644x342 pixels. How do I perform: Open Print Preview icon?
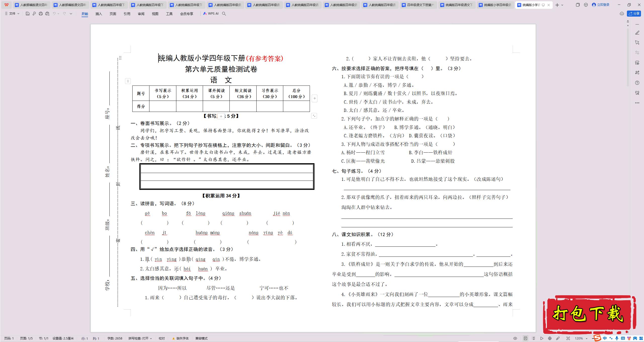pos(47,14)
